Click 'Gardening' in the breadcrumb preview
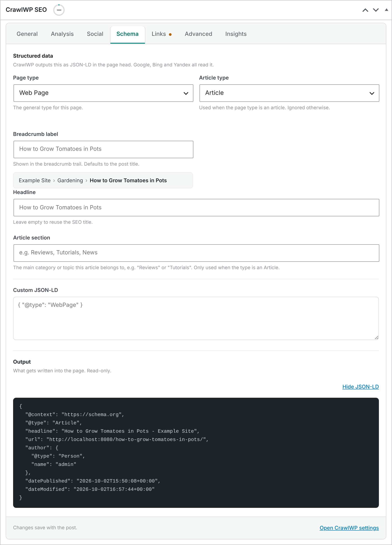392x545 pixels. click(x=70, y=181)
